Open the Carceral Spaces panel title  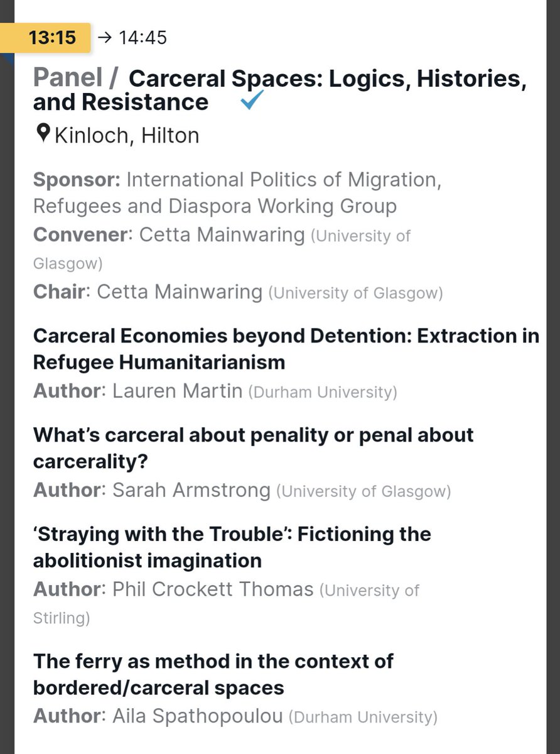pyautogui.click(x=280, y=90)
